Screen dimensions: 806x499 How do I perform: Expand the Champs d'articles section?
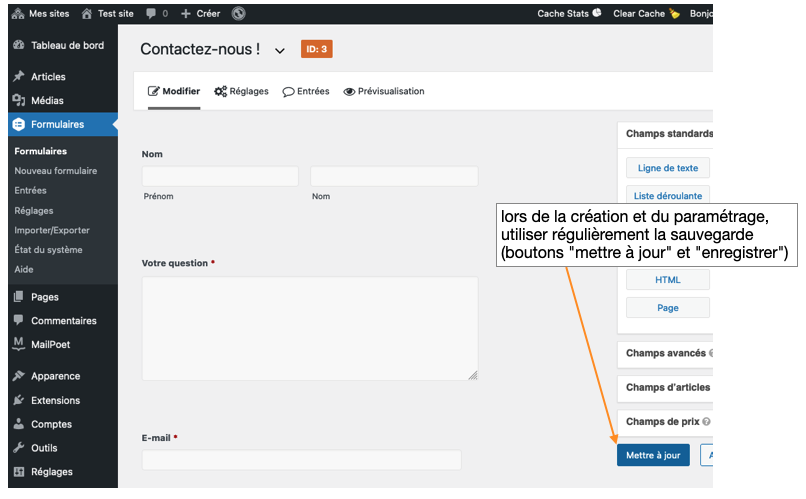point(667,388)
